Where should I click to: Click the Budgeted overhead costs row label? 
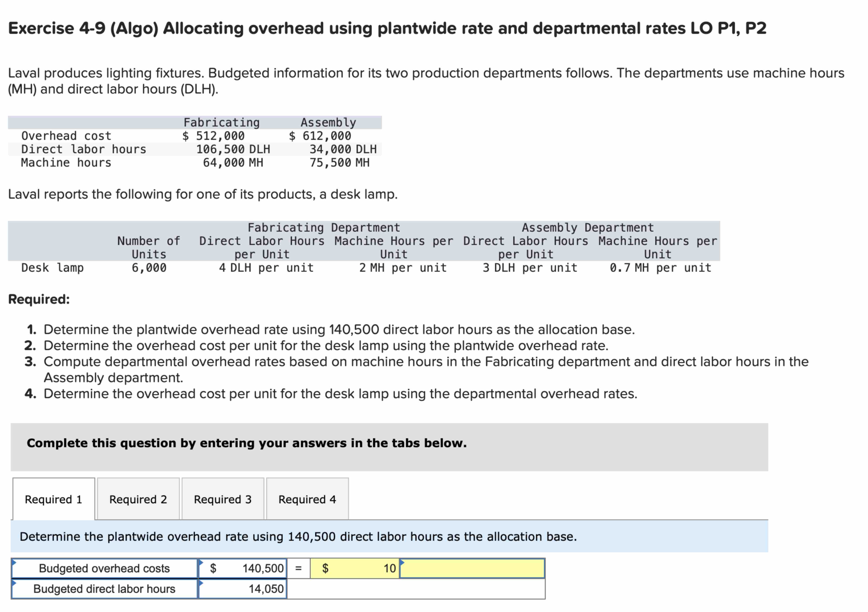coord(104,568)
